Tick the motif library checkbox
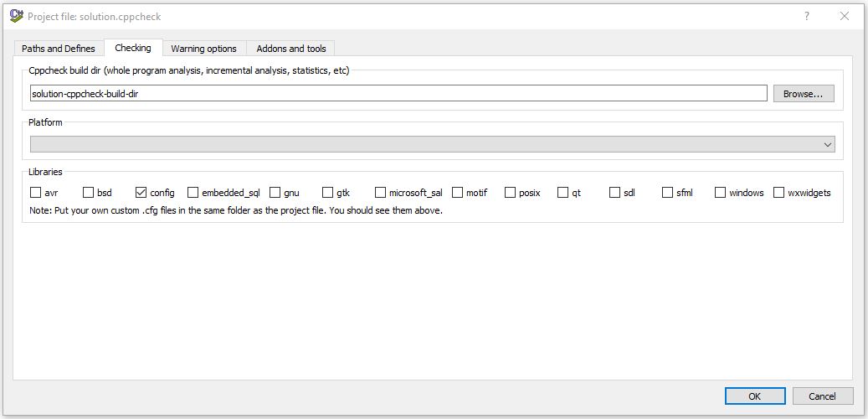The height and width of the screenshot is (419, 868). click(x=457, y=192)
